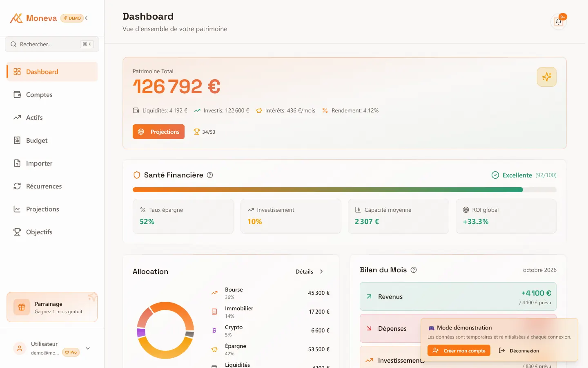Click the Excellente (92/100) score label
Screen dimensions: 588x368
pos(524,175)
